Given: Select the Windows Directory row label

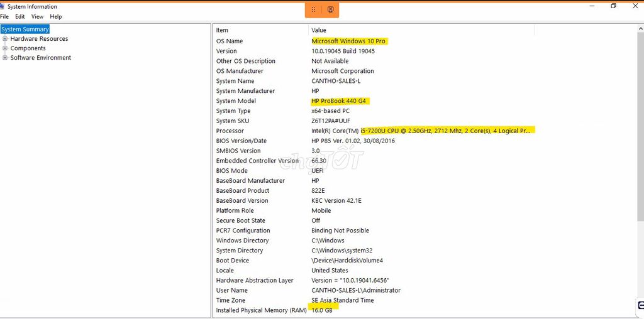Looking at the screenshot, I should click(x=242, y=241).
